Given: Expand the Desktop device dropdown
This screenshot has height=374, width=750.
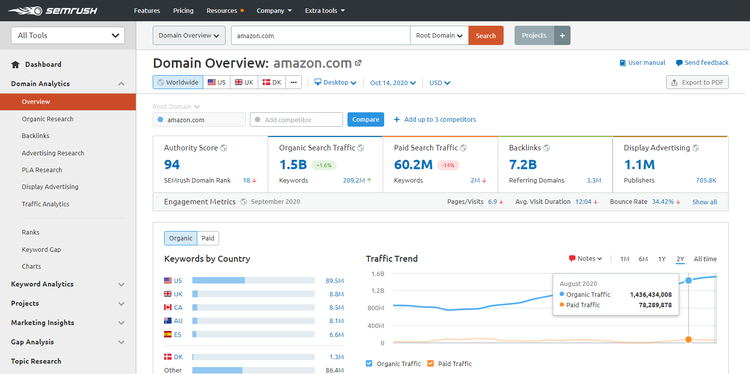Looking at the screenshot, I should [335, 82].
